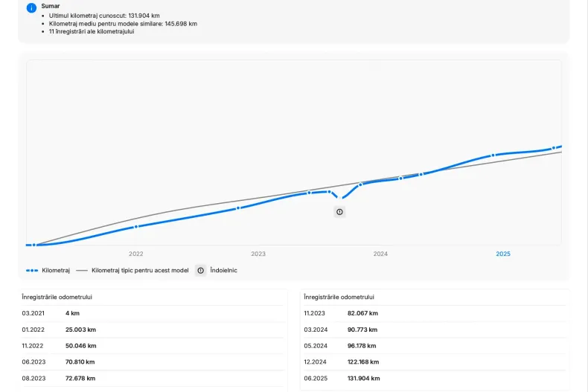The height and width of the screenshot is (392, 588).
Task: Click the blue info icon beside Sumar
Action: 31,7
